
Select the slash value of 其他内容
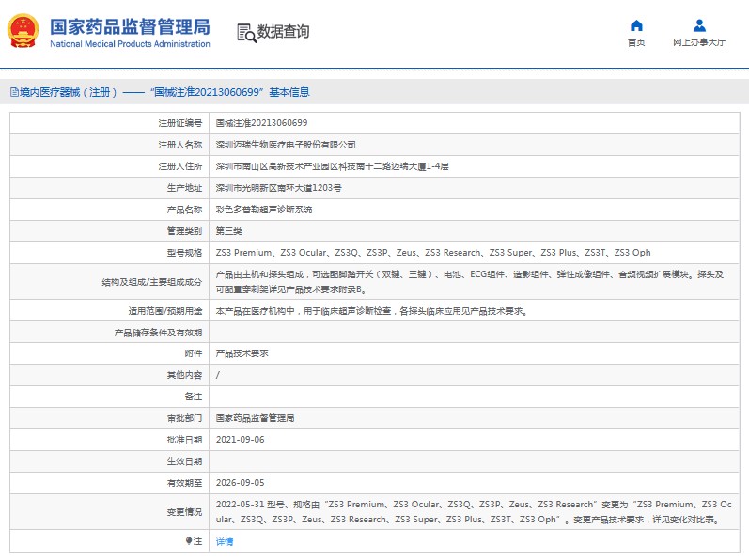tap(218, 375)
